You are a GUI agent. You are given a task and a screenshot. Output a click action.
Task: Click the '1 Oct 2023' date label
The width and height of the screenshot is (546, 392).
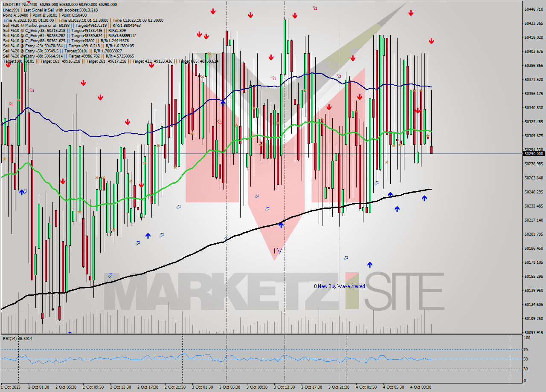coord(10,387)
